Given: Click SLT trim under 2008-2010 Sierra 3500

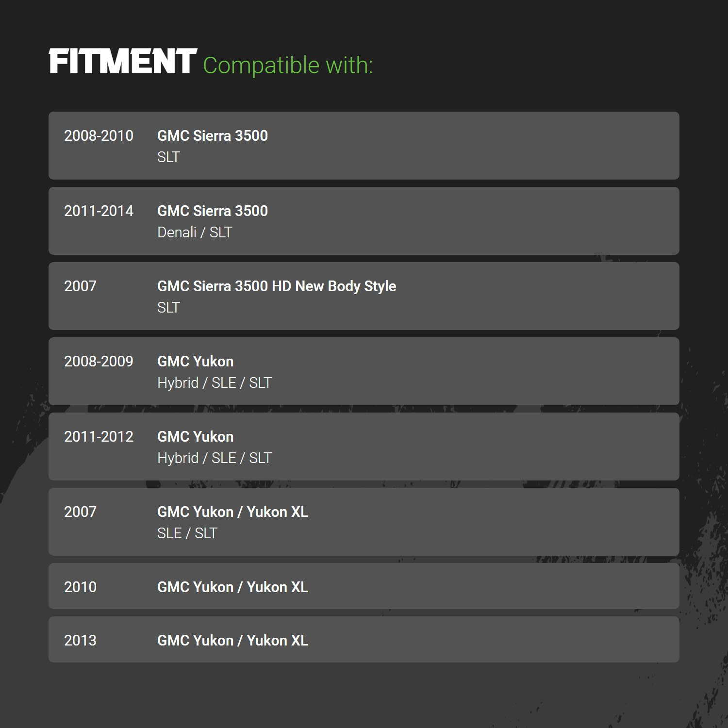Looking at the screenshot, I should click(168, 157).
